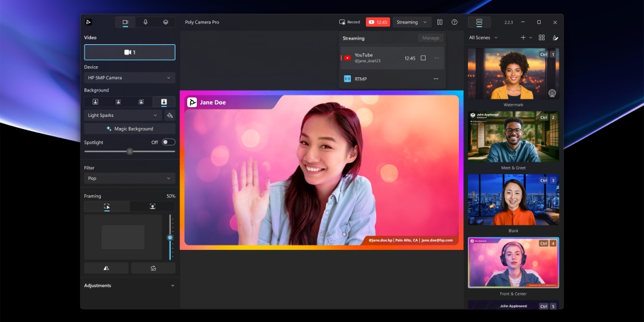Open the All Scenes dropdown
This screenshot has width=644, height=322.
483,38
